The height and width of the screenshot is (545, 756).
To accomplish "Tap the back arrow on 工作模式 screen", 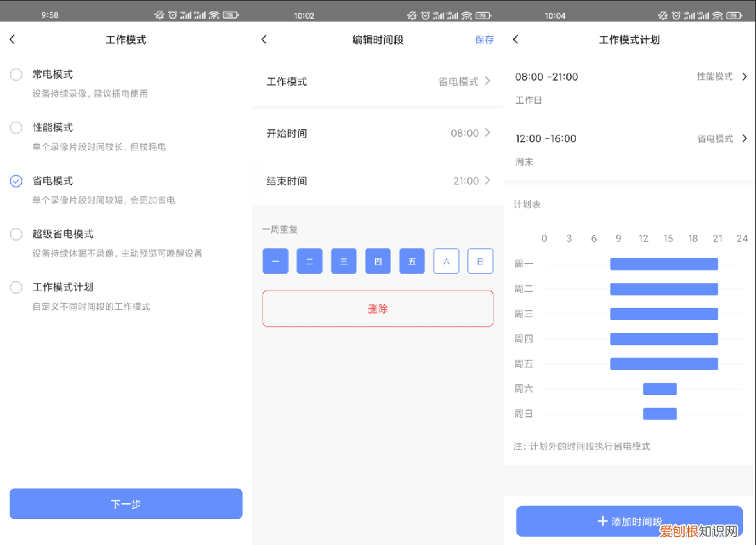I will point(12,40).
